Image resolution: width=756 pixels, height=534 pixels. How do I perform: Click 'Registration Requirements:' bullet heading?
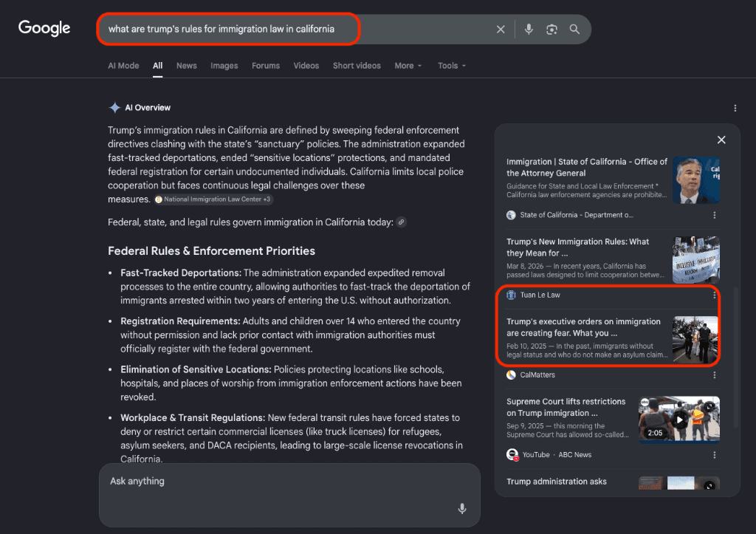(x=180, y=321)
